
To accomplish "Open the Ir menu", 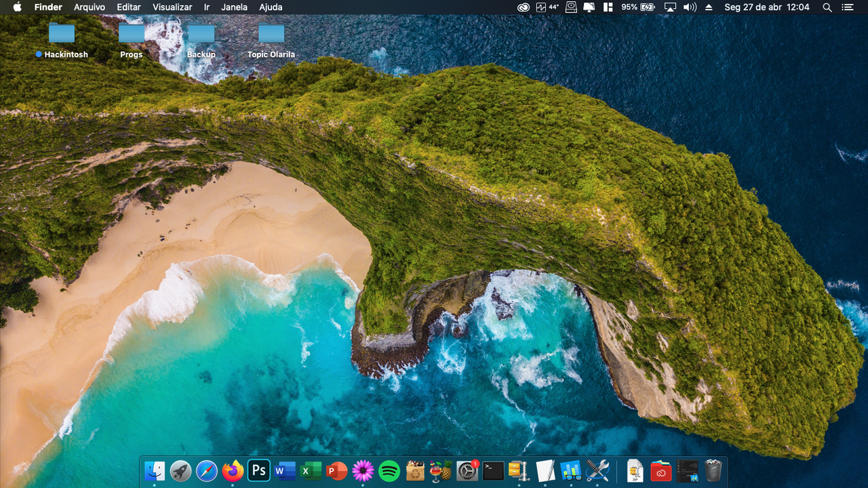I will (207, 7).
